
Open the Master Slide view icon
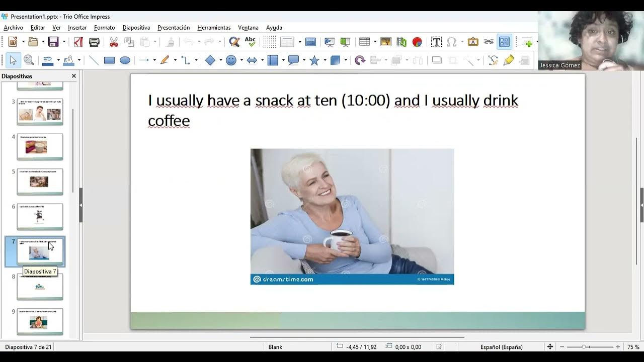tap(310, 42)
